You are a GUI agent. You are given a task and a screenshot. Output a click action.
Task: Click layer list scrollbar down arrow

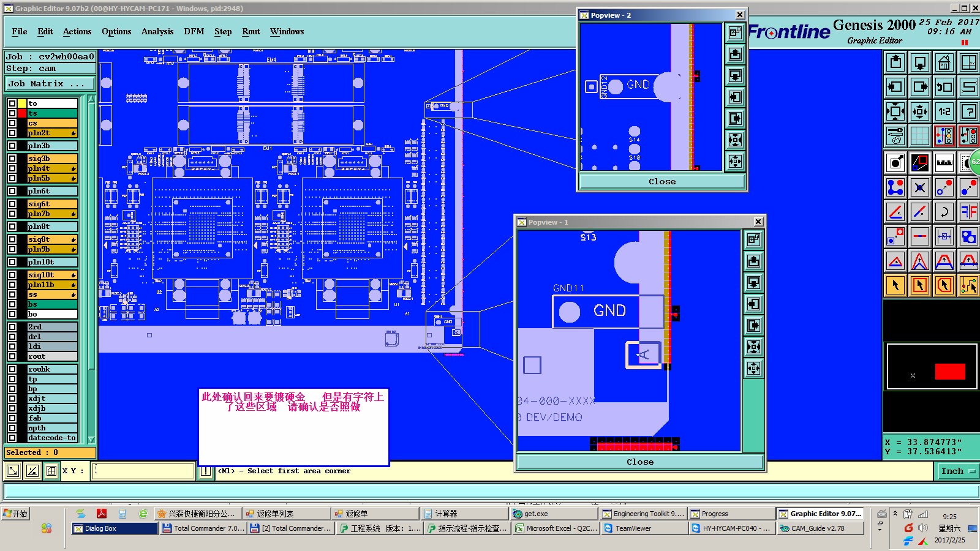pos(92,440)
